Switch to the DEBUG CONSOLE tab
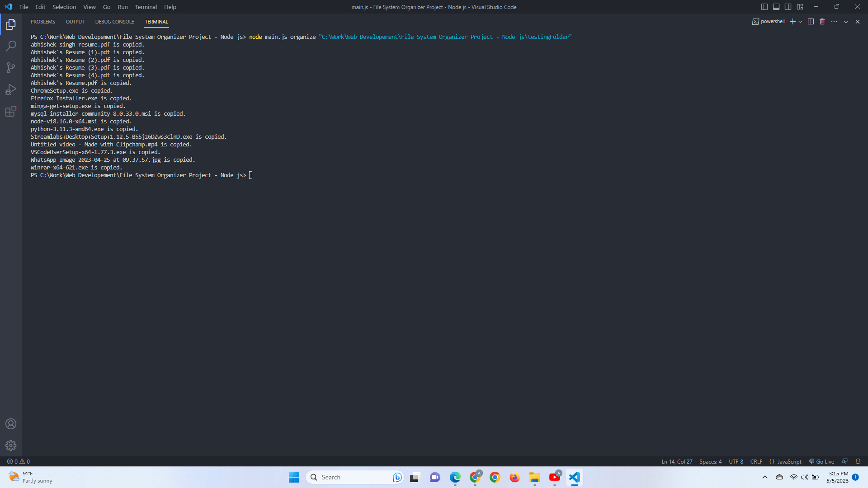The height and width of the screenshot is (488, 868). (114, 22)
